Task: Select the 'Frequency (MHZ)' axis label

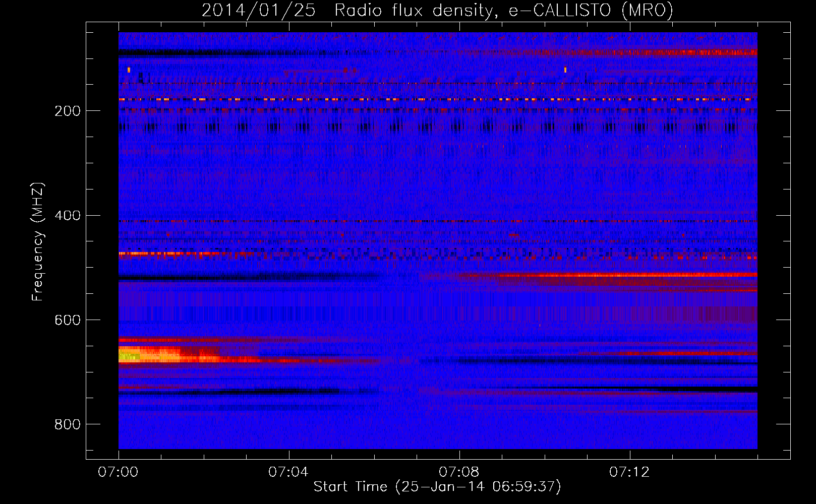Action: 37,241
